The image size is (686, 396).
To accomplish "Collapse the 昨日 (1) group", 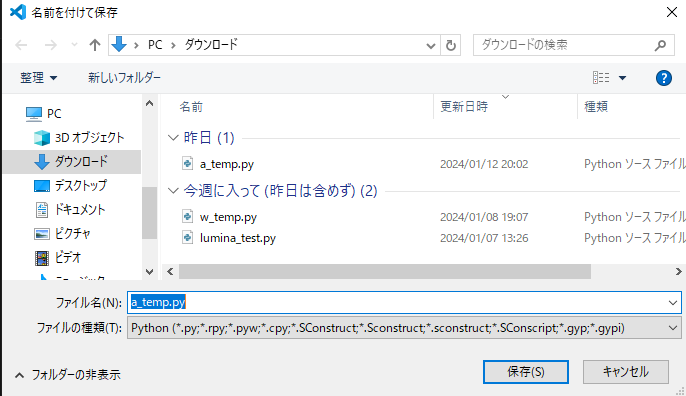I will coord(173,138).
